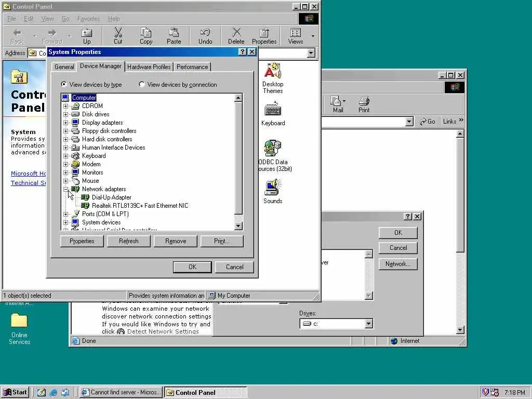
Task: Select View devices by type radio button
Action: click(x=64, y=84)
